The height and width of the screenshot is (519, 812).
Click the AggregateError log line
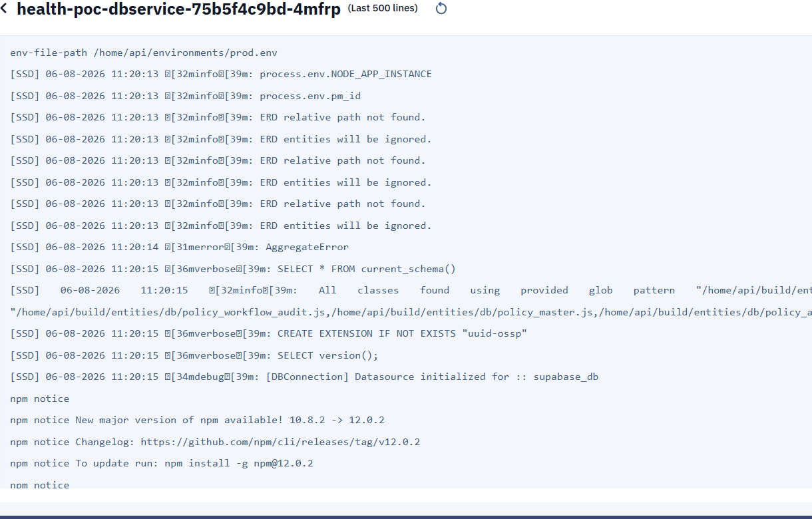point(179,247)
